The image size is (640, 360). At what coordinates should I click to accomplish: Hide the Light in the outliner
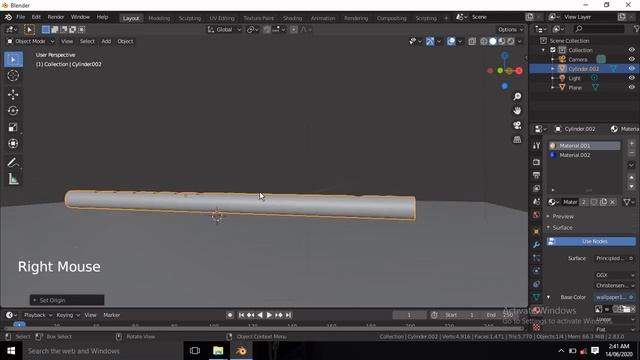coord(631,78)
